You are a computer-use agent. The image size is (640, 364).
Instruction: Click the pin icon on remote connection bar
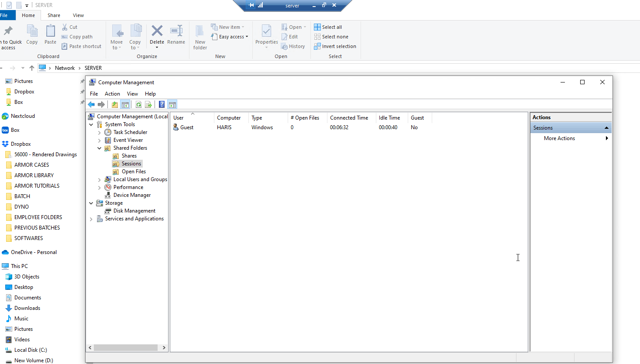251,5
